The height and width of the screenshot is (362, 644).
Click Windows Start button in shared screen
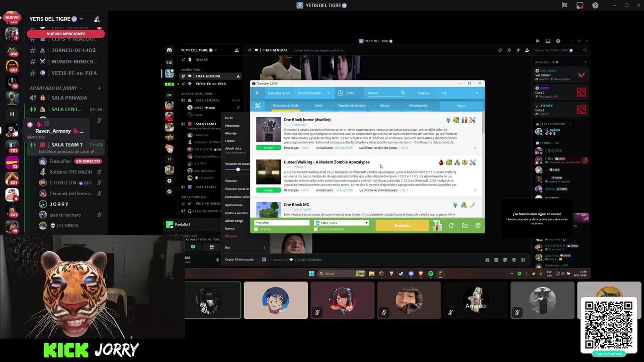311,274
